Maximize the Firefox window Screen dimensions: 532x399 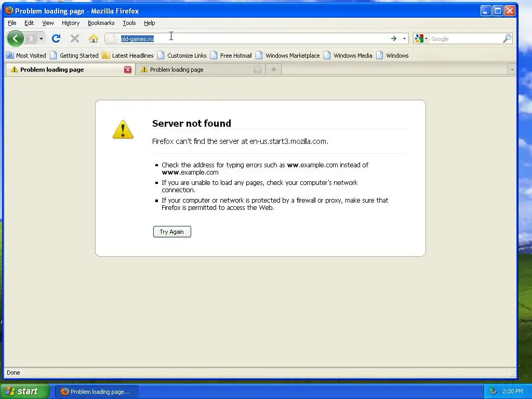point(498,11)
